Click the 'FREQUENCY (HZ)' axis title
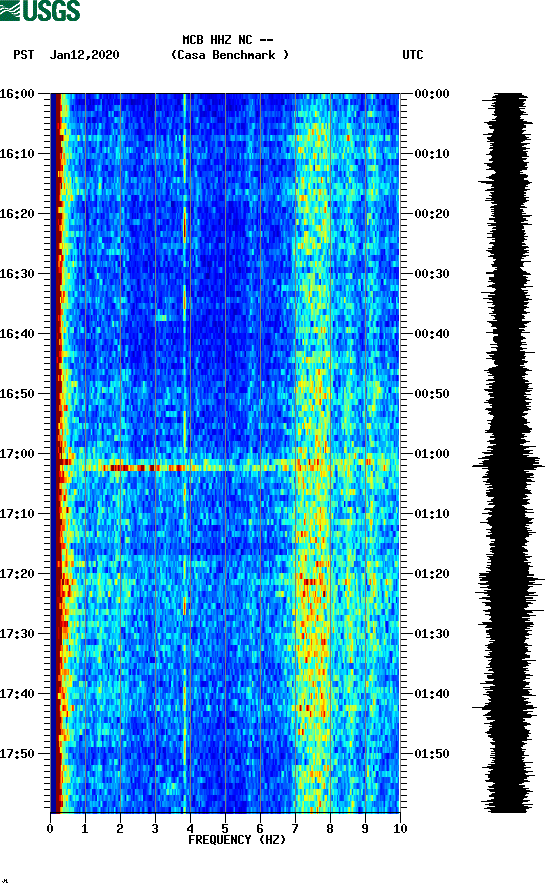 coord(237,840)
